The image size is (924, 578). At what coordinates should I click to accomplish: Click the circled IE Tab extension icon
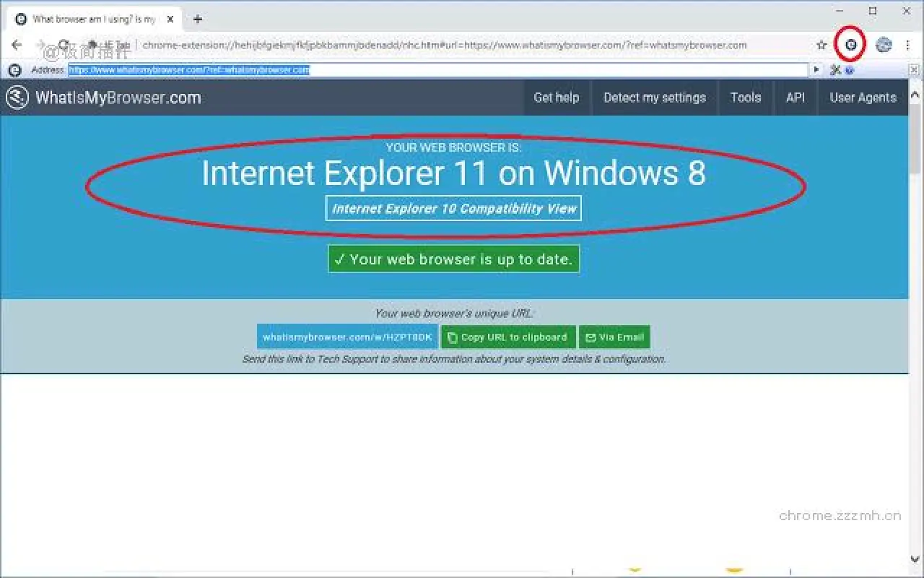(850, 44)
